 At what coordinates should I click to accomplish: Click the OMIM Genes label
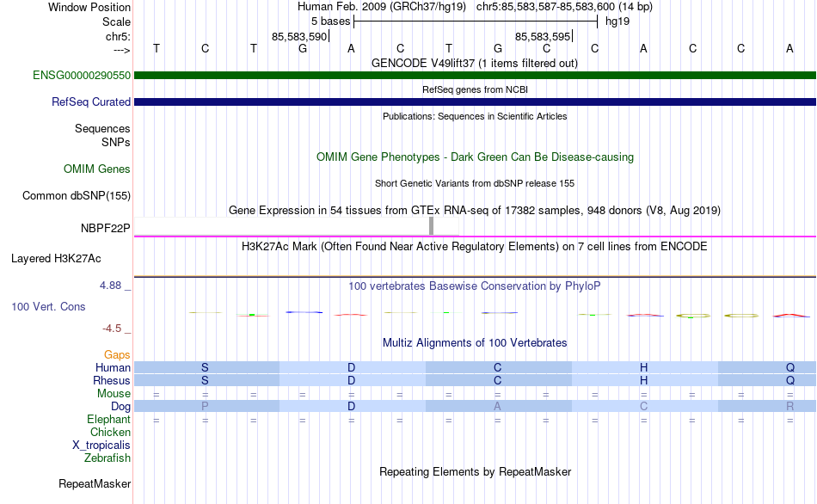[x=96, y=169]
